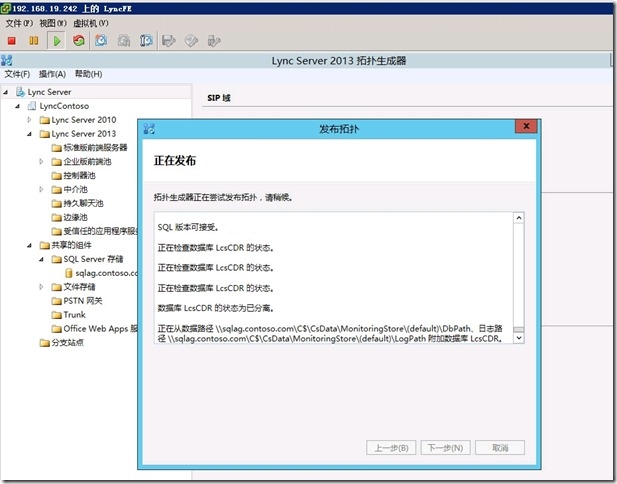This screenshot has height=484, width=617.
Task: Pause the virtual machine with the yellow pause icon
Action: click(x=34, y=41)
